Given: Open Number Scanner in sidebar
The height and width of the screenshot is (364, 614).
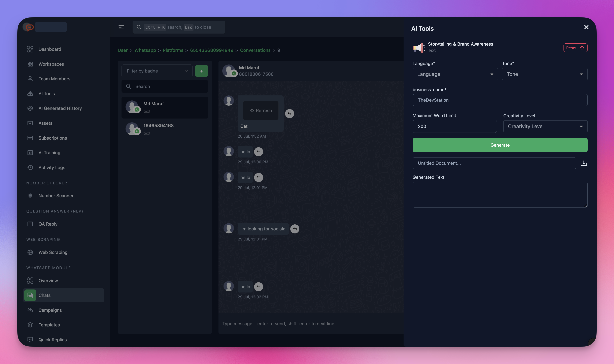Looking at the screenshot, I should tap(56, 196).
